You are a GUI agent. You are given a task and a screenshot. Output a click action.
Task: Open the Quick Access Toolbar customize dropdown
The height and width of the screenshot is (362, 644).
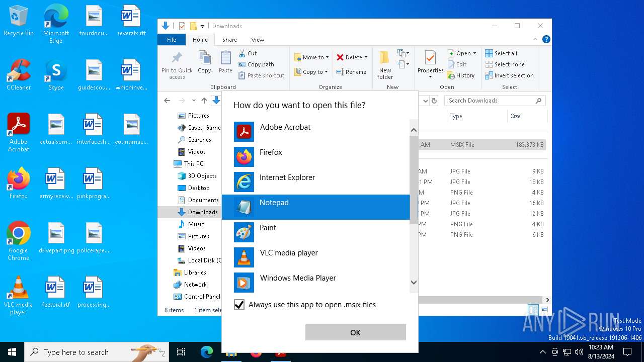202,26
